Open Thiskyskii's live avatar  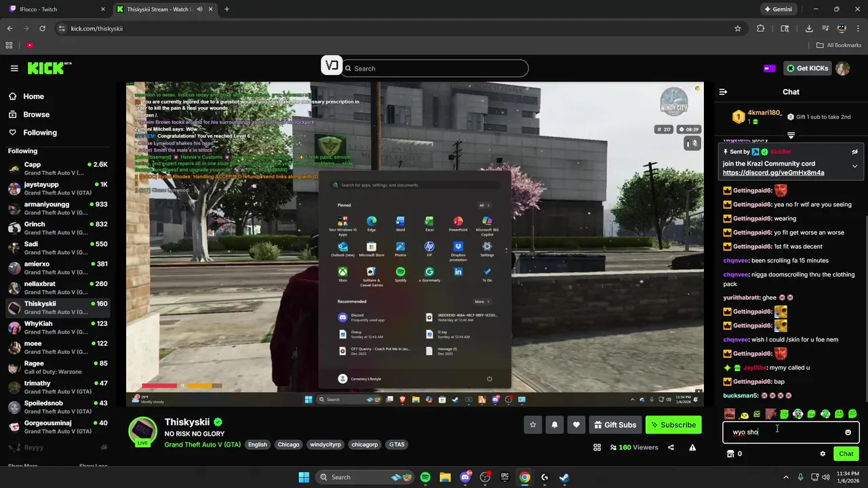(x=143, y=431)
